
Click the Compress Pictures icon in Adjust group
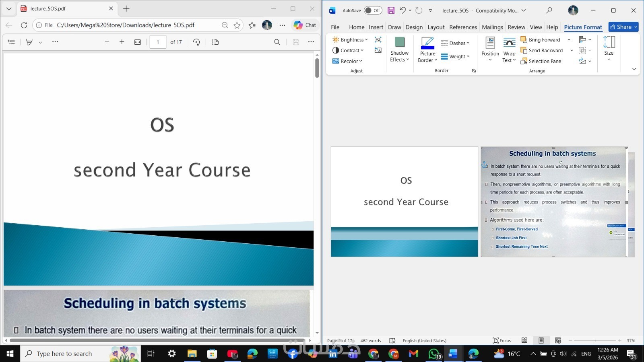pyautogui.click(x=378, y=39)
